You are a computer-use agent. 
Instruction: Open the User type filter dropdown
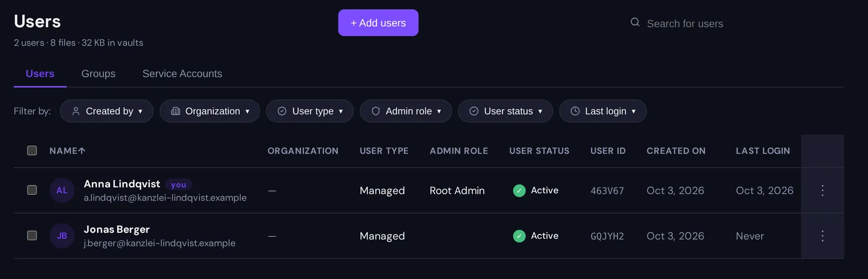(x=310, y=111)
